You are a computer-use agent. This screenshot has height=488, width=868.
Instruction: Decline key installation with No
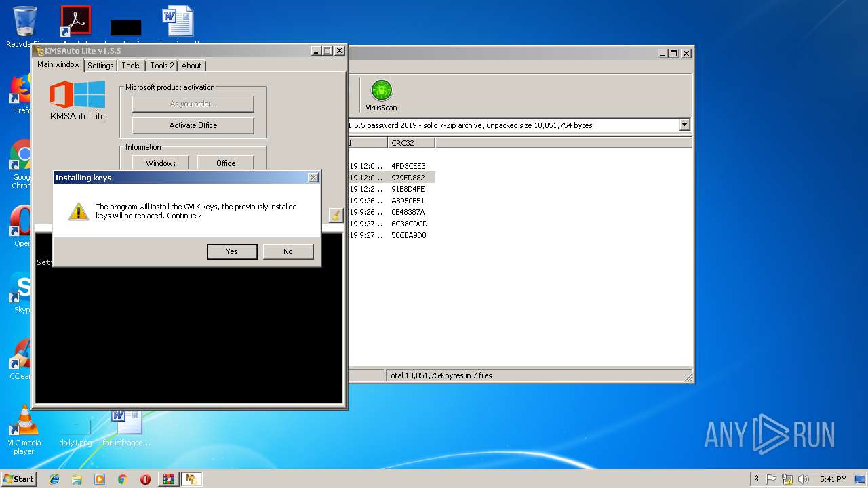(288, 251)
